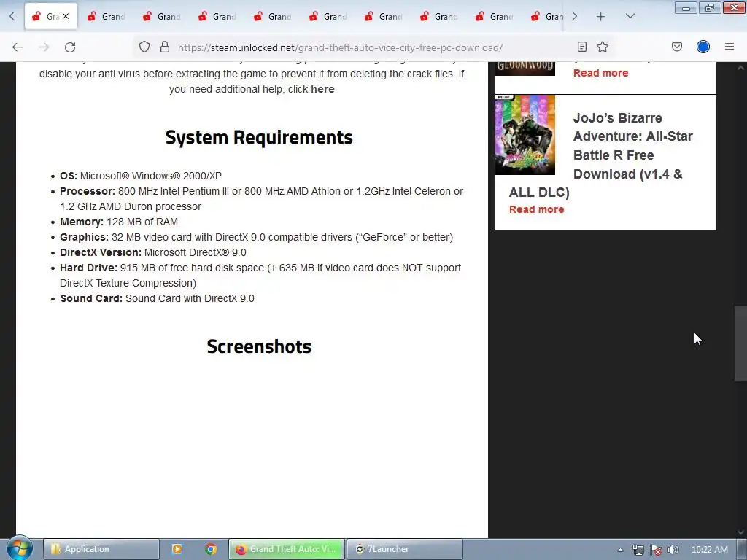Open Chrome from taskbar
Image resolution: width=747 pixels, height=560 pixels.
pyautogui.click(x=211, y=549)
